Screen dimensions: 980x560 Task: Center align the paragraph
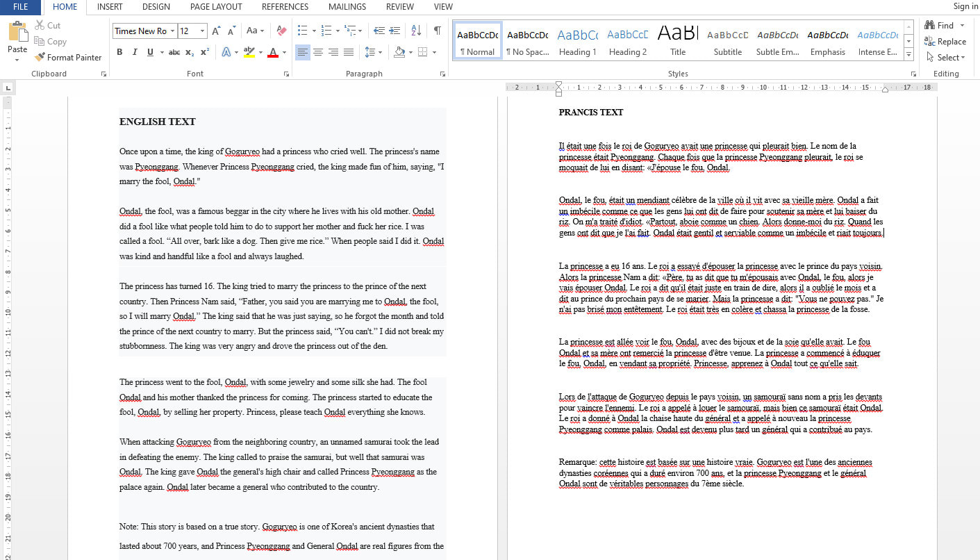click(x=318, y=52)
